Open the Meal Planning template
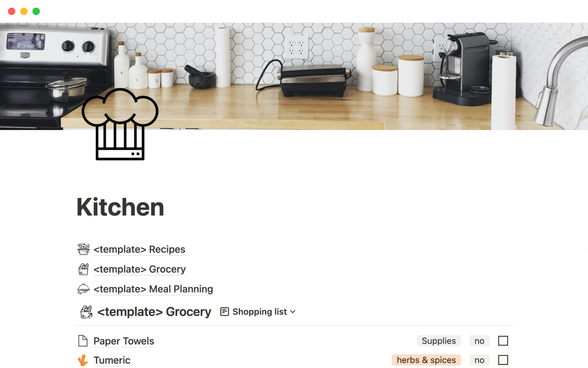This screenshot has height=368, width=588. [153, 289]
